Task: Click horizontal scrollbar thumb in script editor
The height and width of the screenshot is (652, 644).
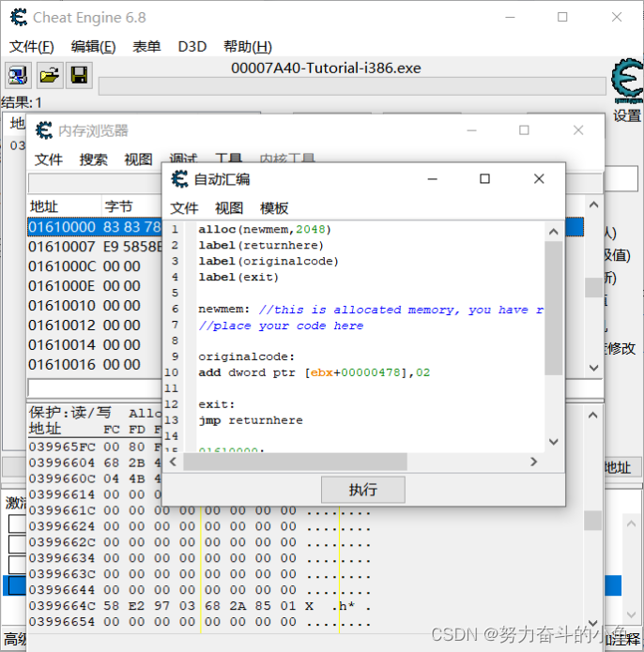Action: [x=296, y=462]
